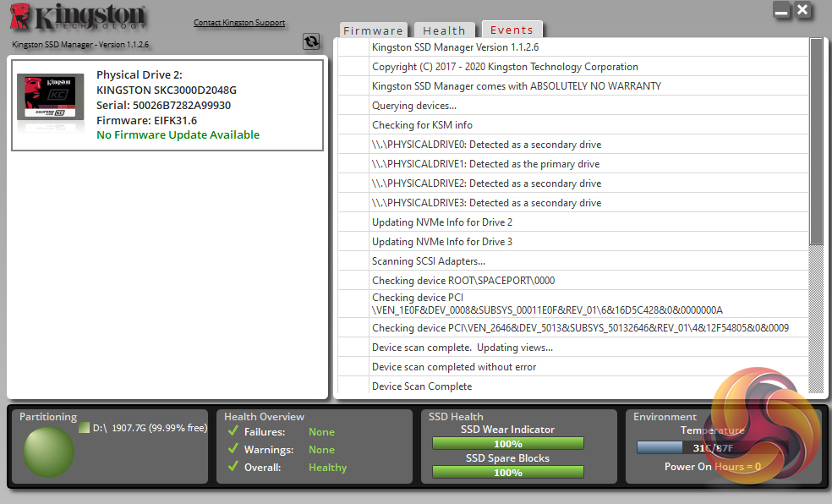Screen dimensions: 832x504
Task: Click the 'Environment' panel title
Action: (x=665, y=417)
